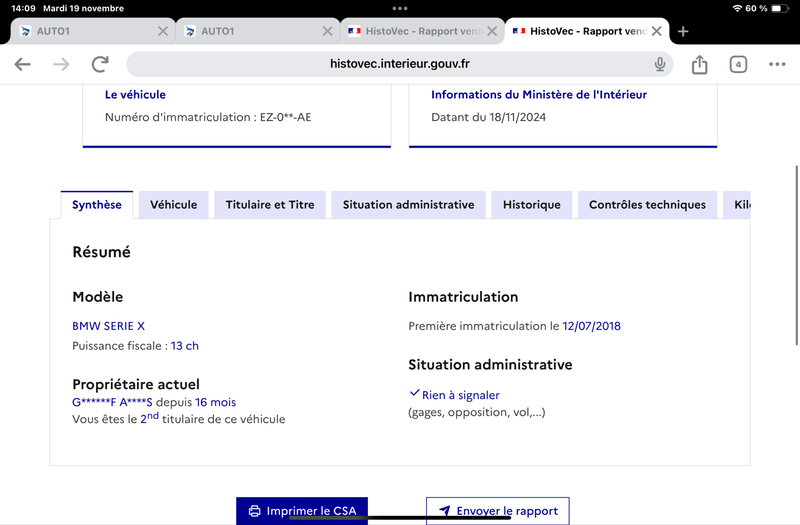
Task: Open the Véhicule tab
Action: (x=173, y=205)
